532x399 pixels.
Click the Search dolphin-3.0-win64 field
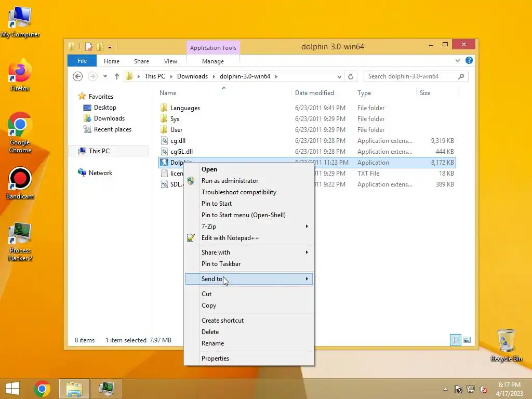[416, 76]
